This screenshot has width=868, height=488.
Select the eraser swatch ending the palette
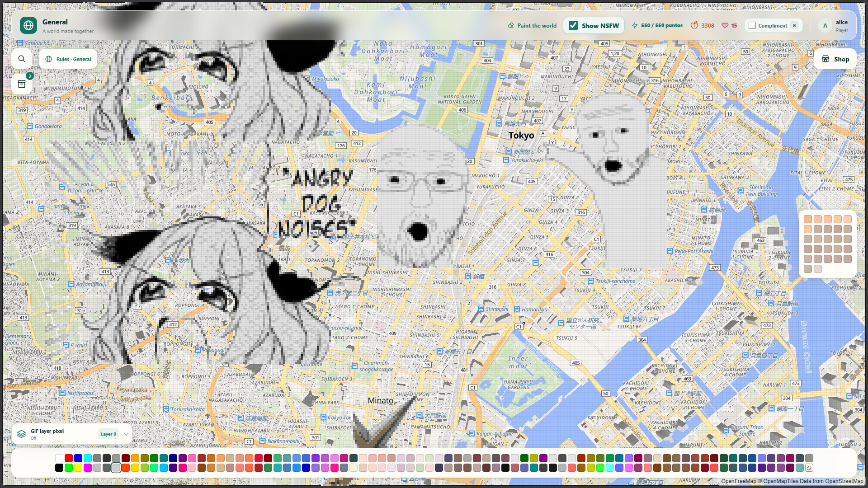pos(809,468)
